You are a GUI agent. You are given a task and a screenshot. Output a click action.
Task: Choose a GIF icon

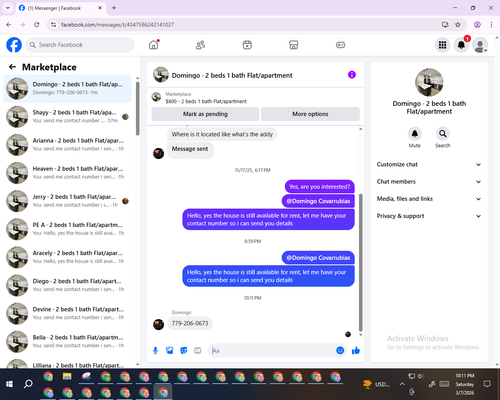[x=198, y=350]
